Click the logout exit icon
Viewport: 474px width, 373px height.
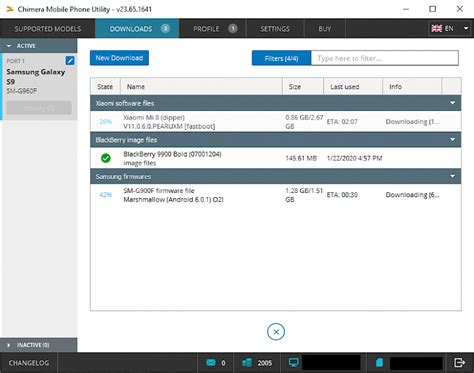[459, 362]
